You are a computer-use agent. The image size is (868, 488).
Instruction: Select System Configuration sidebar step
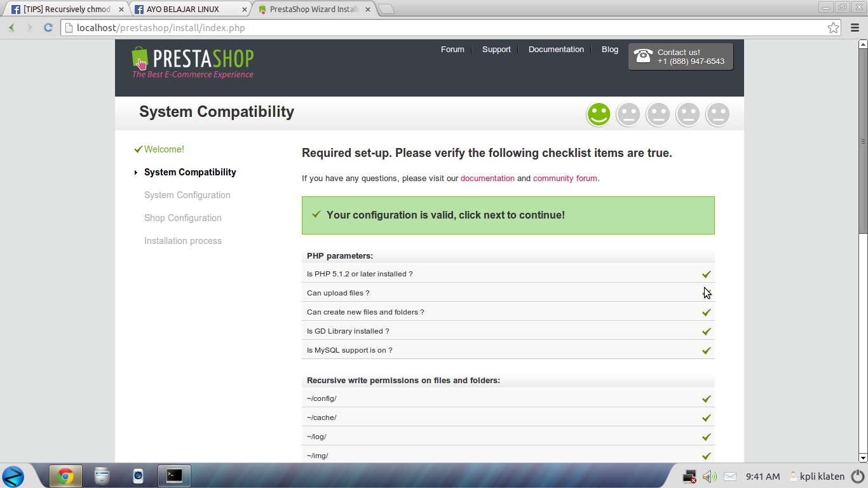pos(187,195)
